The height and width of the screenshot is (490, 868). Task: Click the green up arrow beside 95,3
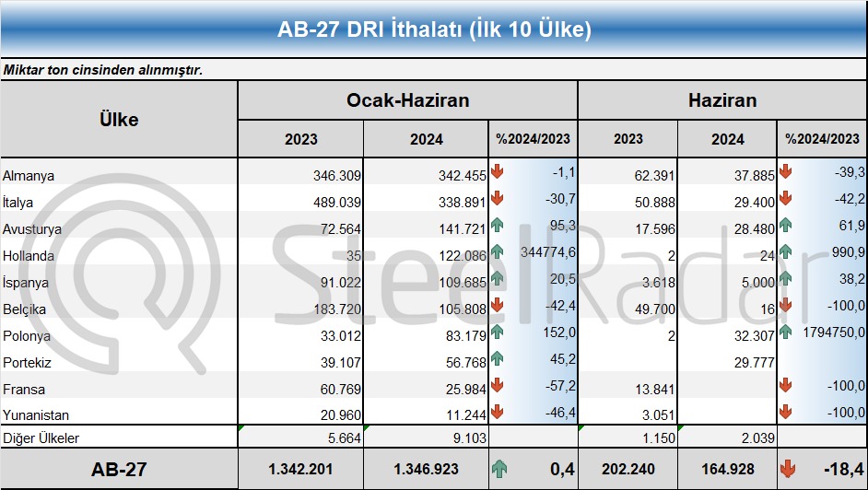[497, 225]
